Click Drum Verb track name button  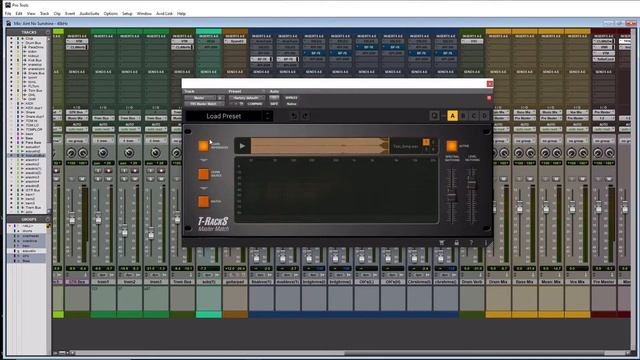[472, 282]
